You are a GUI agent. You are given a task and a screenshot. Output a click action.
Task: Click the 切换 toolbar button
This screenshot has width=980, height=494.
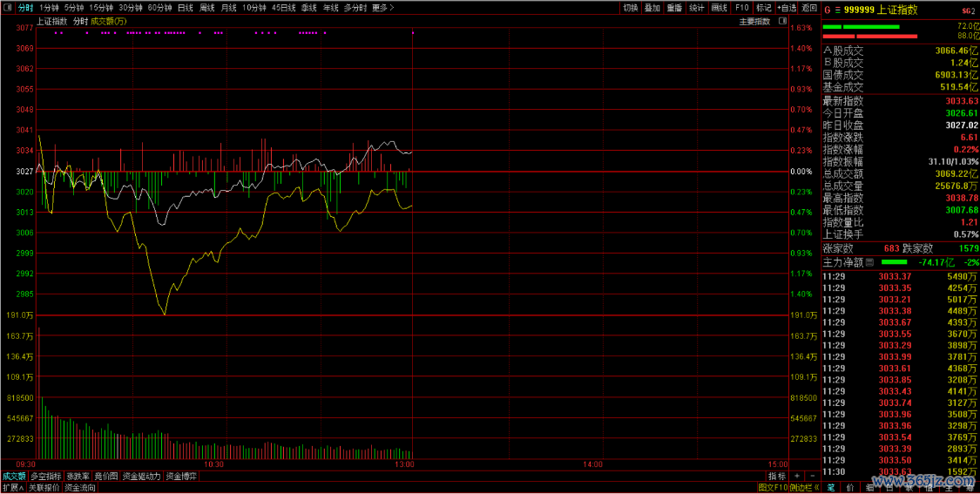click(x=630, y=8)
